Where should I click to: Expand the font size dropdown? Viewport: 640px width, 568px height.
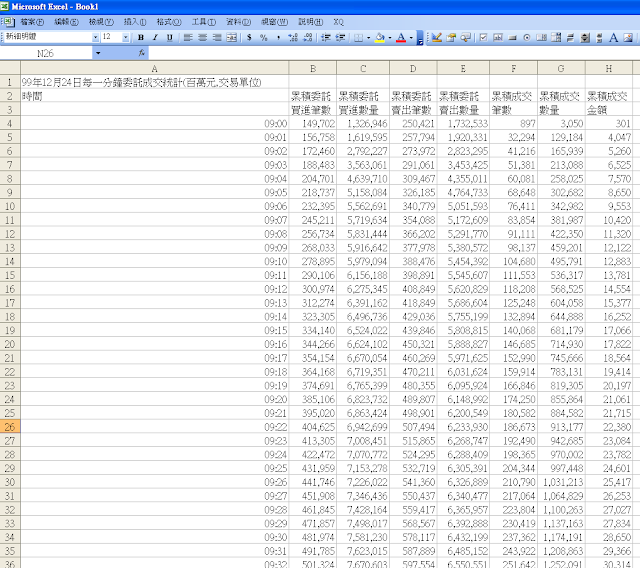tap(126, 38)
